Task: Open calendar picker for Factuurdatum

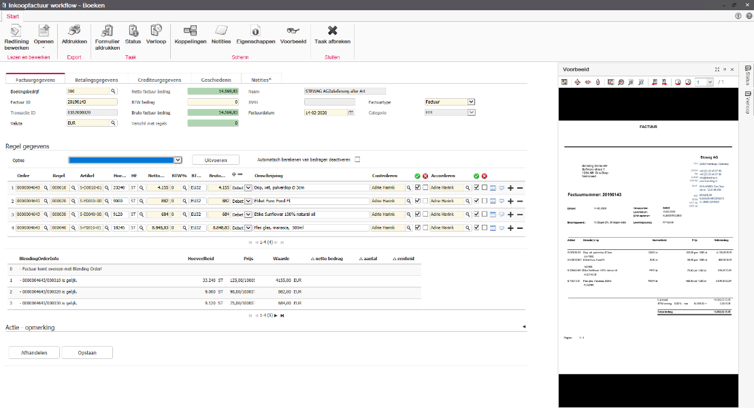Action: [x=351, y=113]
